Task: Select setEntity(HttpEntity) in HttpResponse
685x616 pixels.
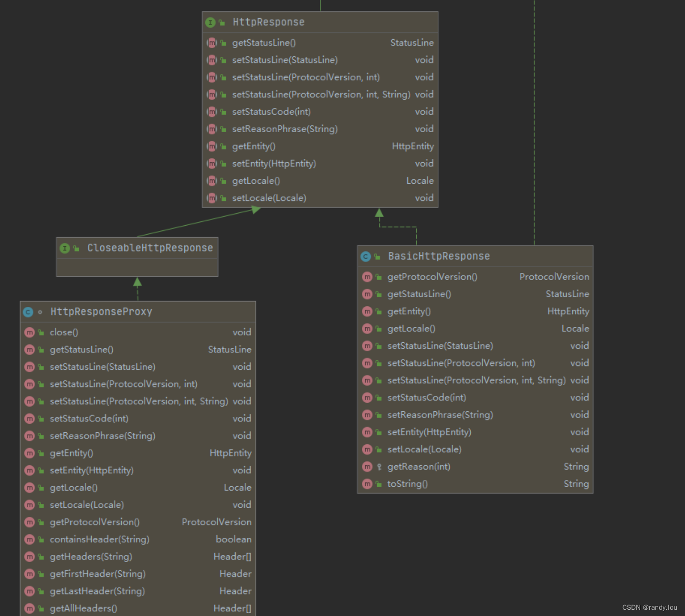Action: 274,164
